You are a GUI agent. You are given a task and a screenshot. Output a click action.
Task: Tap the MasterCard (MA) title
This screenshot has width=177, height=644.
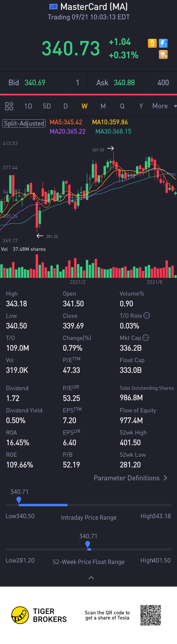(x=94, y=7)
